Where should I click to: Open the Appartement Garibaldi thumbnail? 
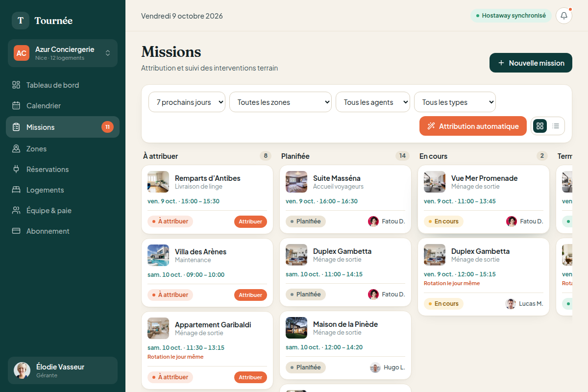tap(158, 328)
